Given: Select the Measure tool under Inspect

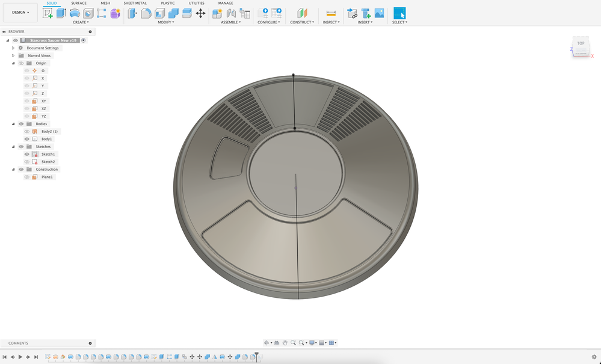Looking at the screenshot, I should pos(330,13).
